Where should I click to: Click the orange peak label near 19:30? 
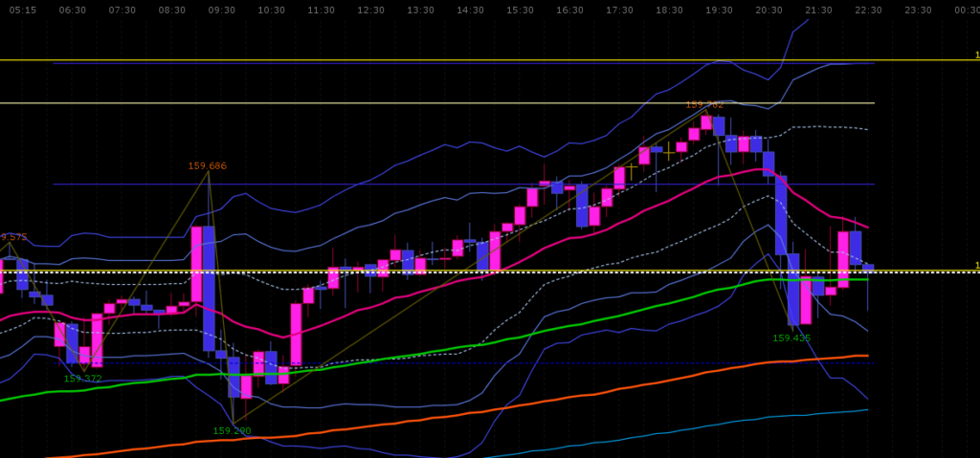[x=704, y=104]
